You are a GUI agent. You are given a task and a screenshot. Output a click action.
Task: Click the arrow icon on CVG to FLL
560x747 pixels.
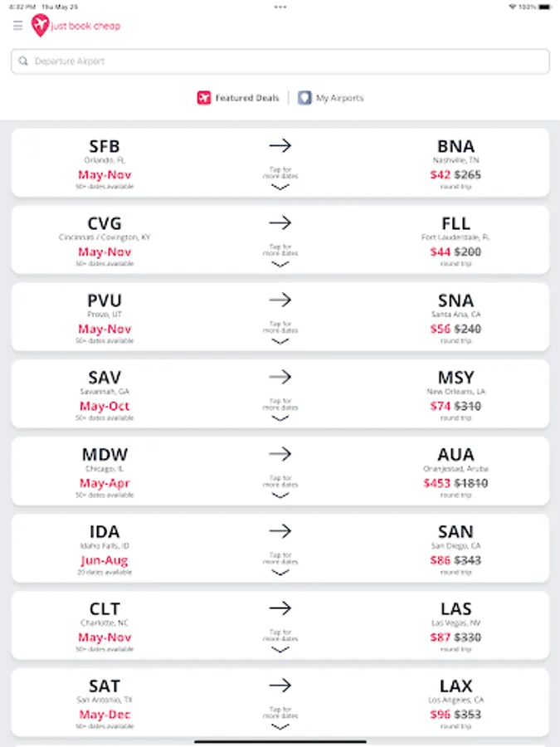[x=280, y=222]
